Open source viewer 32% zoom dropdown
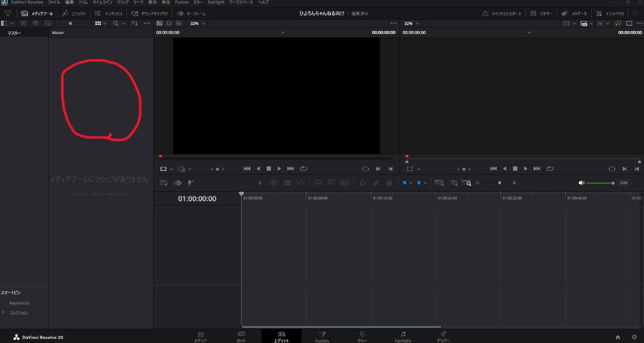 [197, 23]
